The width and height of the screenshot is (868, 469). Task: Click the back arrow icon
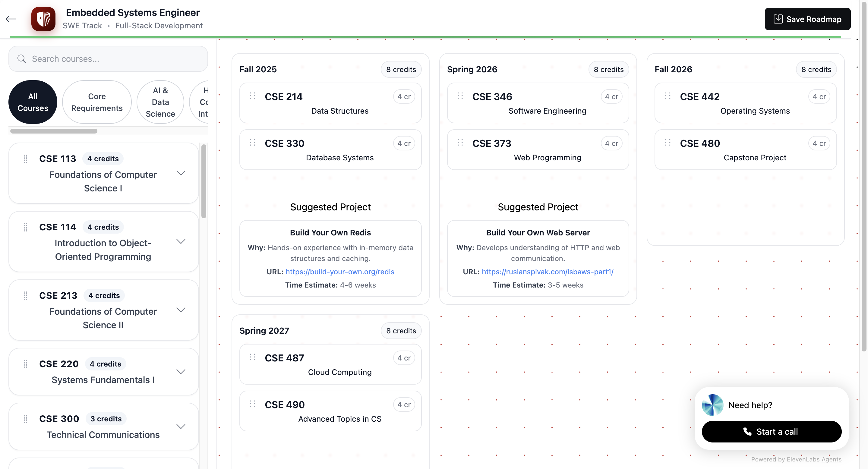(11, 19)
